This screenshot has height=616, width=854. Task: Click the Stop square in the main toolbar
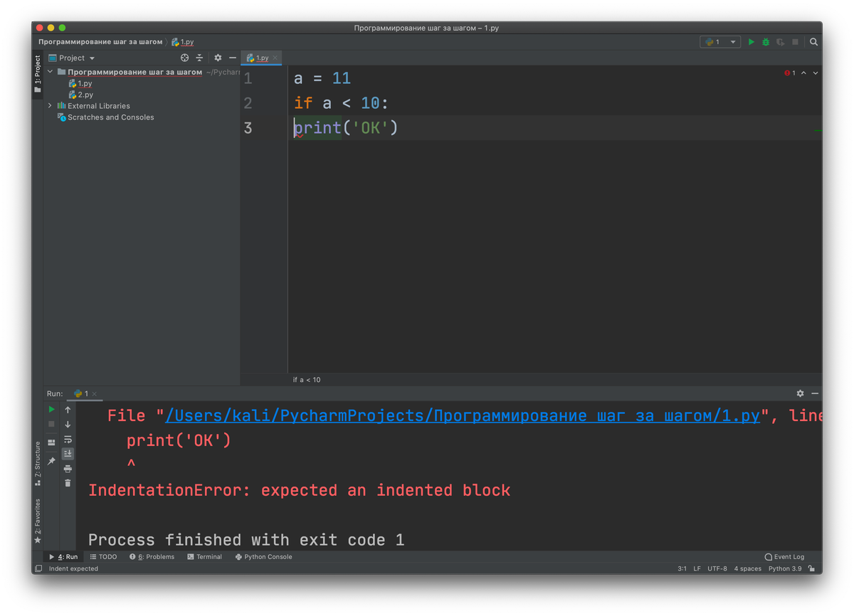pyautogui.click(x=796, y=42)
